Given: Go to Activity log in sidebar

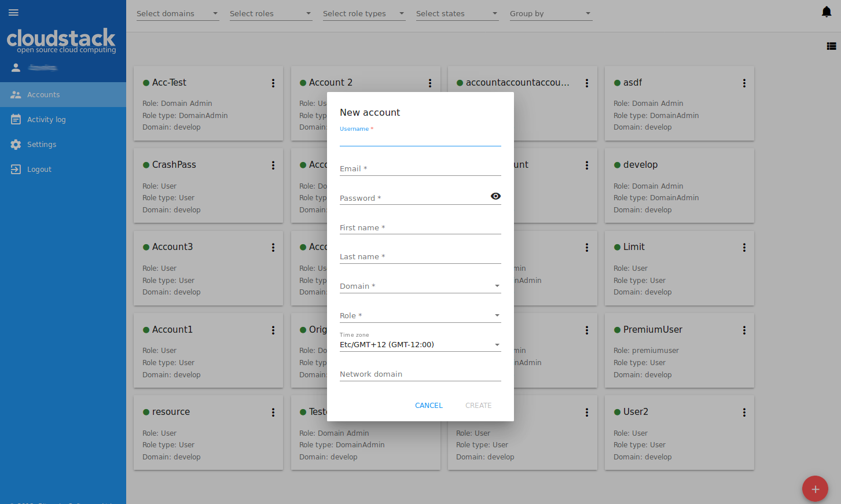Looking at the screenshot, I should [46, 120].
